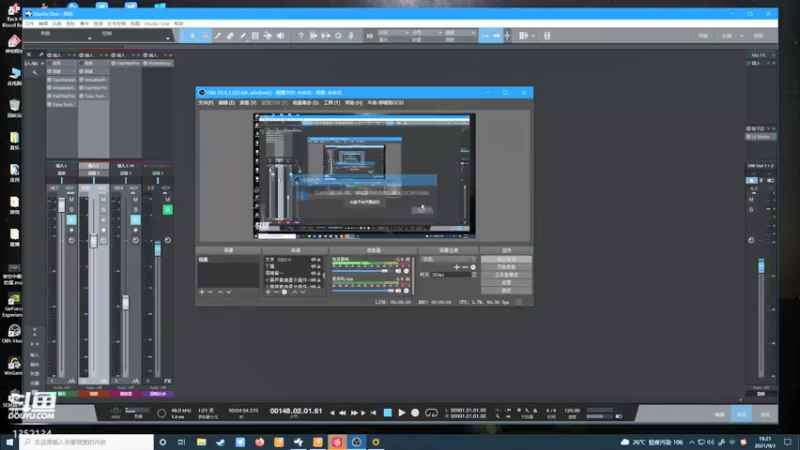Select the Range tool in Studio One toolbar
Viewport: 800px width, 450px height.
(205, 36)
